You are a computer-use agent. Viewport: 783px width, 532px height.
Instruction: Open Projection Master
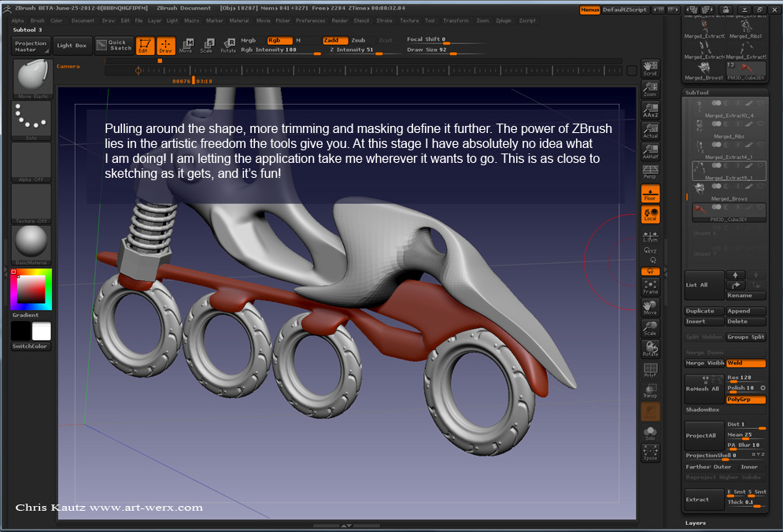(31, 46)
